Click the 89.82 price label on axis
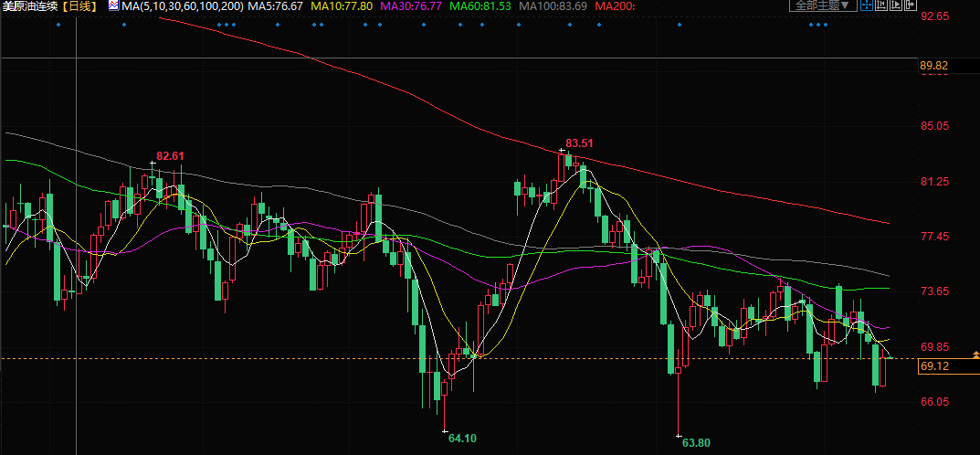The width and height of the screenshot is (980, 455). (934, 66)
